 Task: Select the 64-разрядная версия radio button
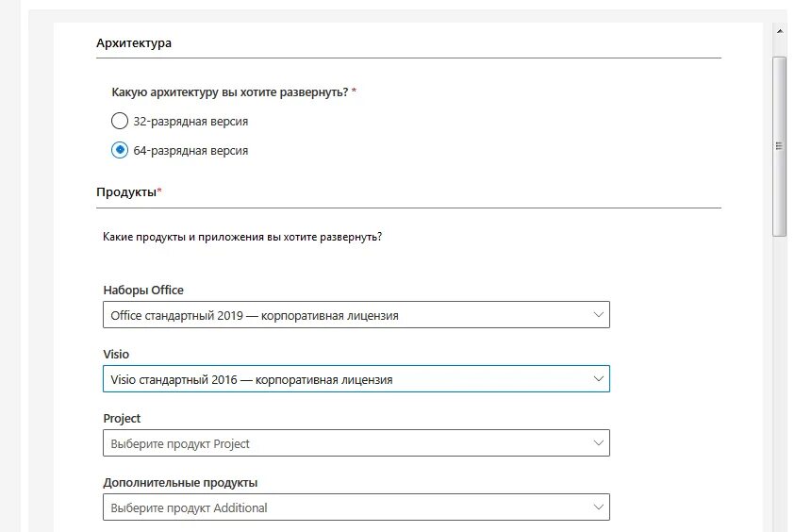[120, 150]
